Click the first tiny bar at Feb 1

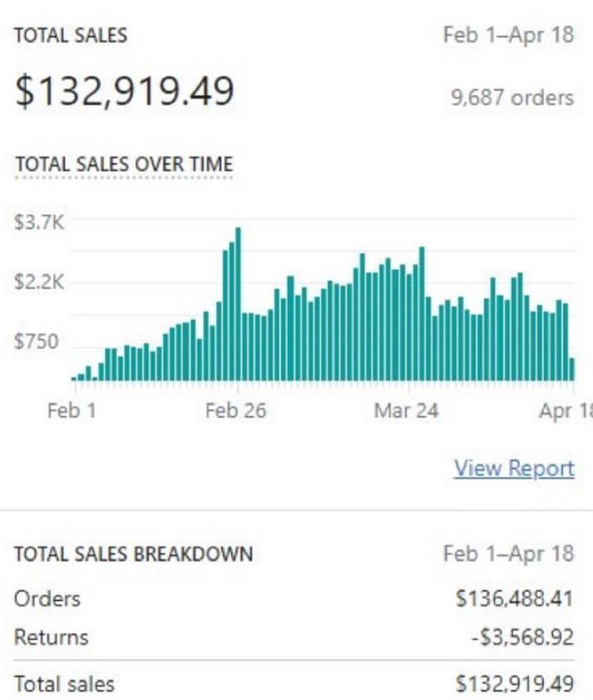[74, 378]
